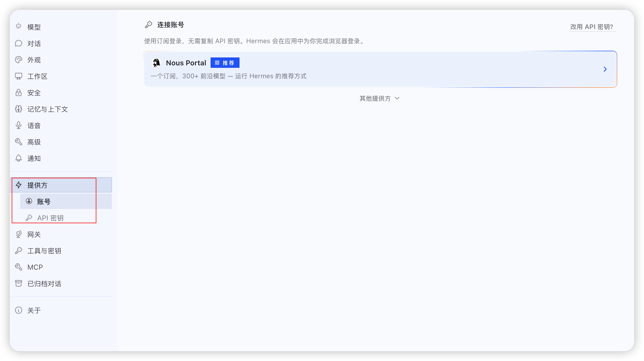
Task: Open the 关于 page
Action: point(61,310)
